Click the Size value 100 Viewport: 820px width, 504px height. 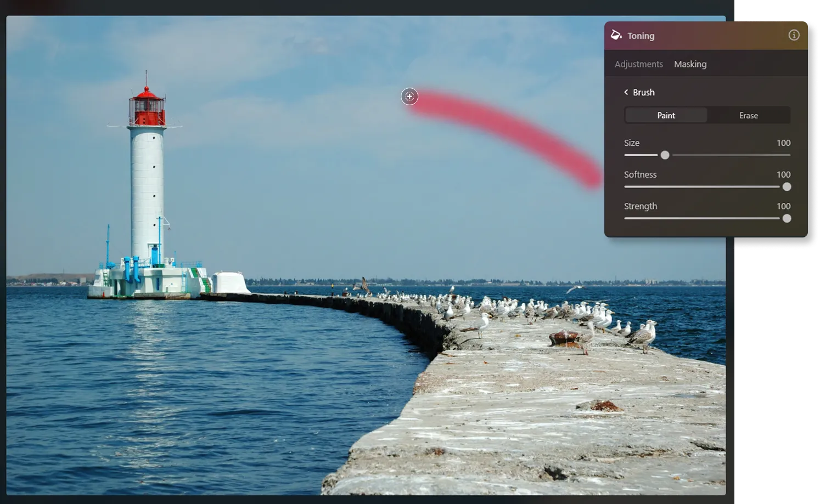(783, 143)
